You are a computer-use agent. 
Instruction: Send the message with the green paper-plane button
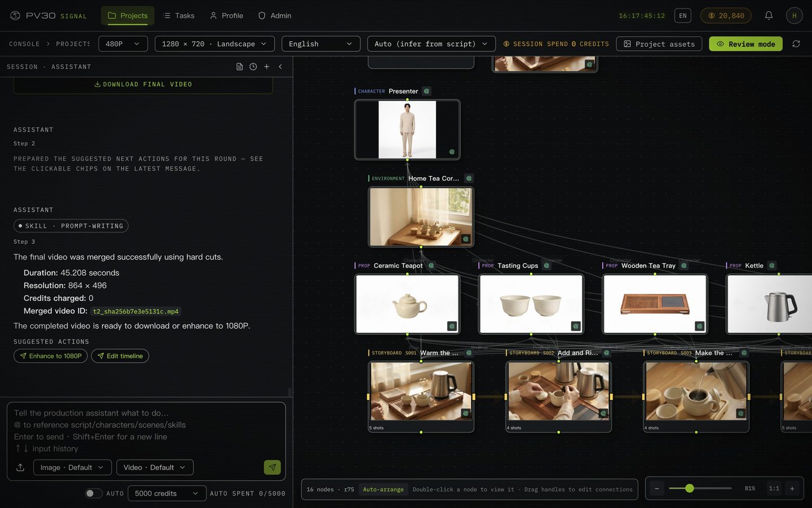tap(272, 467)
